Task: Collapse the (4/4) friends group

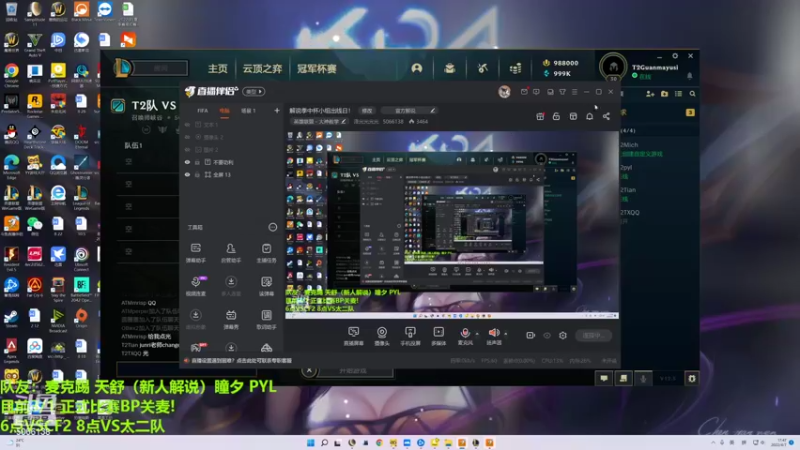Action: pyautogui.click(x=628, y=131)
